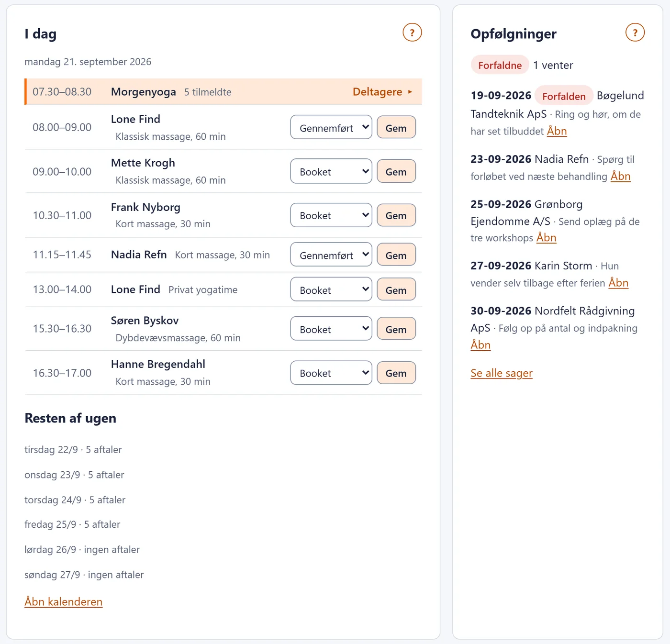Open help icon in I dag panel

click(412, 33)
